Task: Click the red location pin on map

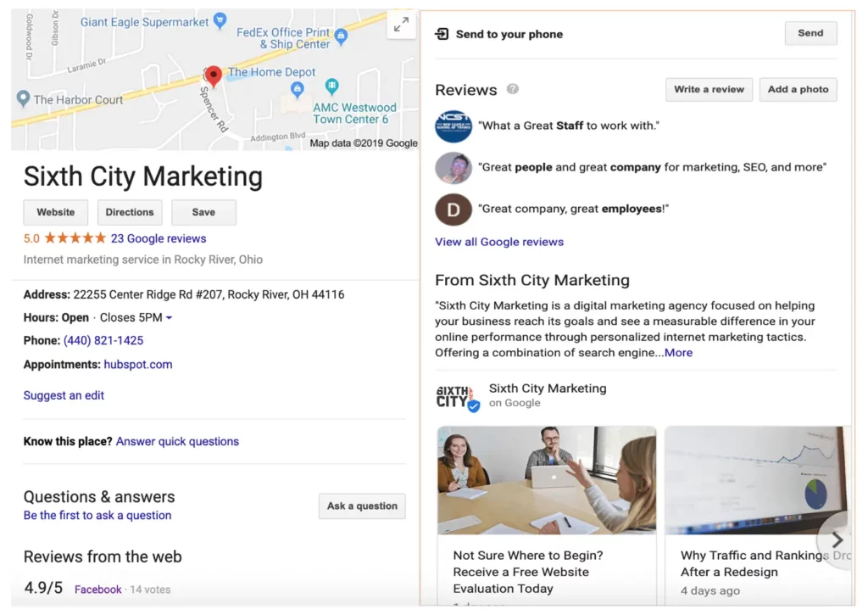Action: (213, 75)
